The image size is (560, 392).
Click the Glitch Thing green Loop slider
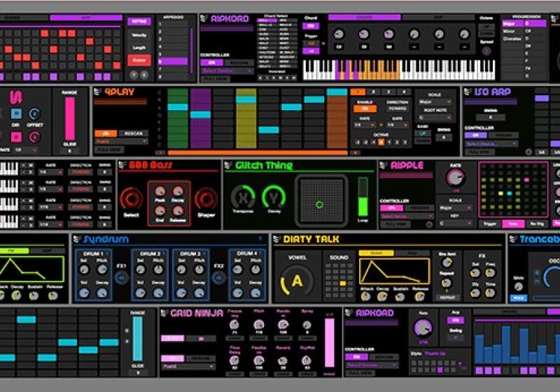click(363, 197)
